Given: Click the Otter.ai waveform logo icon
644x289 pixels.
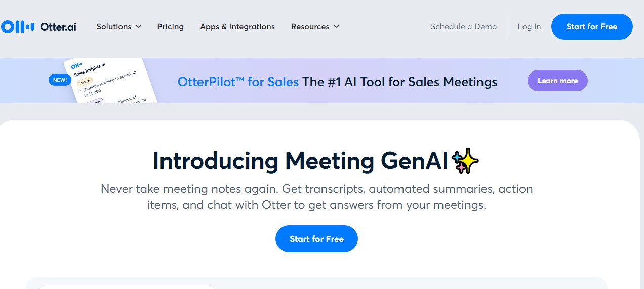Looking at the screenshot, I should click(x=18, y=27).
